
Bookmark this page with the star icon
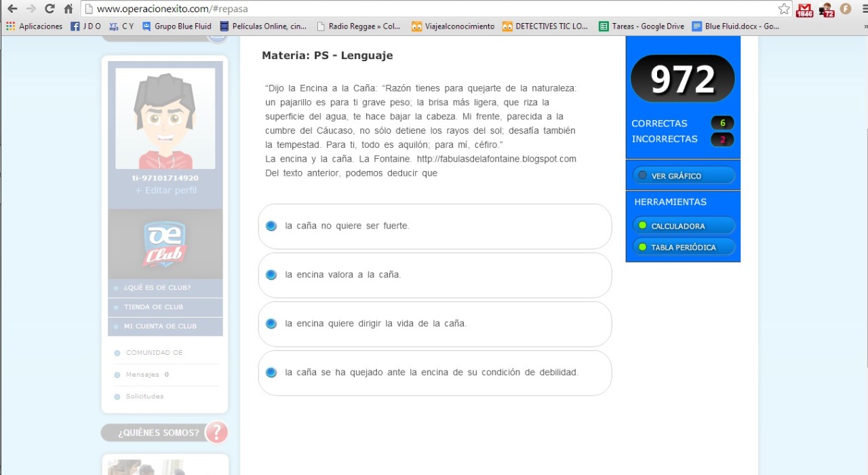[x=784, y=9]
